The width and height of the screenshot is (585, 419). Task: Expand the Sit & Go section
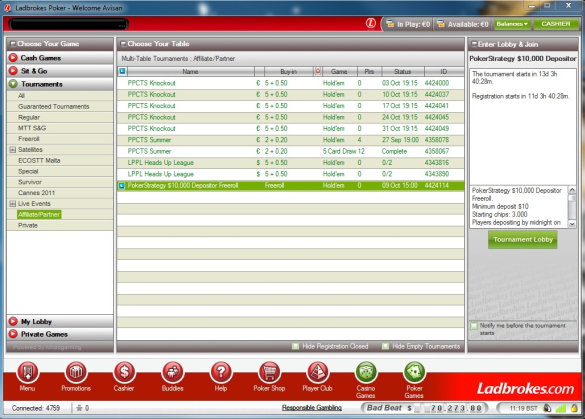[60, 71]
